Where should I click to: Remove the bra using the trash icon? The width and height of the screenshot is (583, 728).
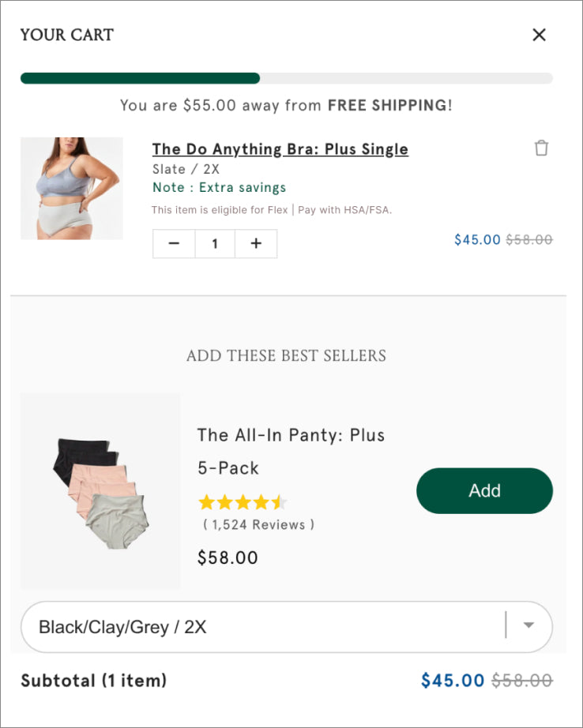coord(541,148)
